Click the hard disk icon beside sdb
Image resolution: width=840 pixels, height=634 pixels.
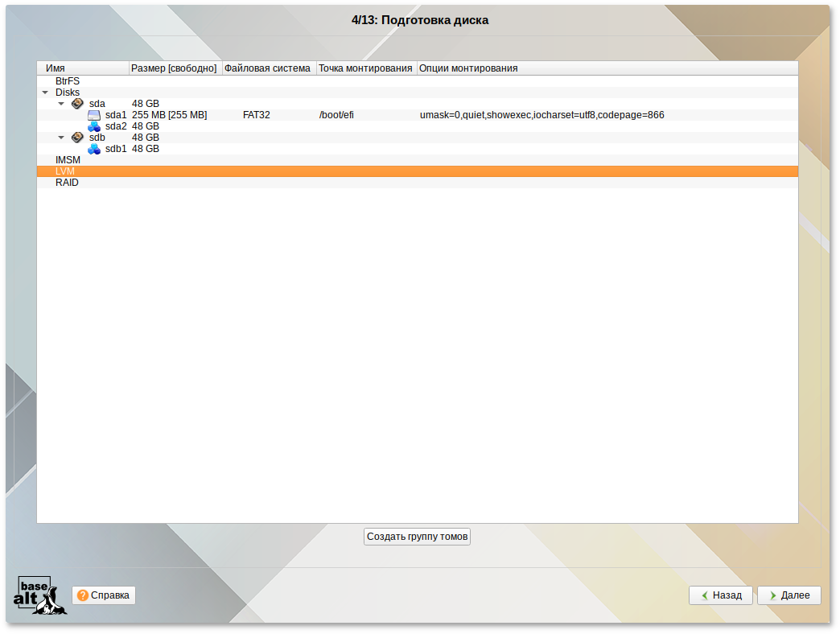pos(78,137)
